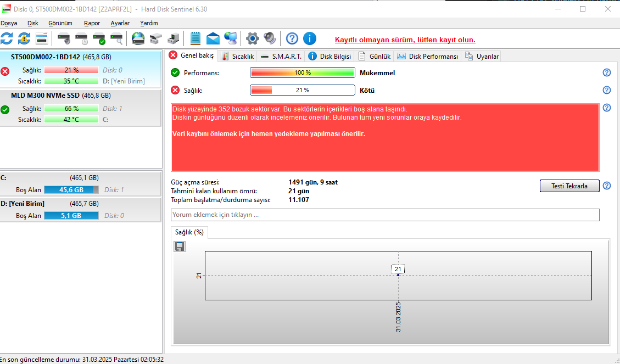Select the MLD M300 NVMe SSD disk entry

81,108
